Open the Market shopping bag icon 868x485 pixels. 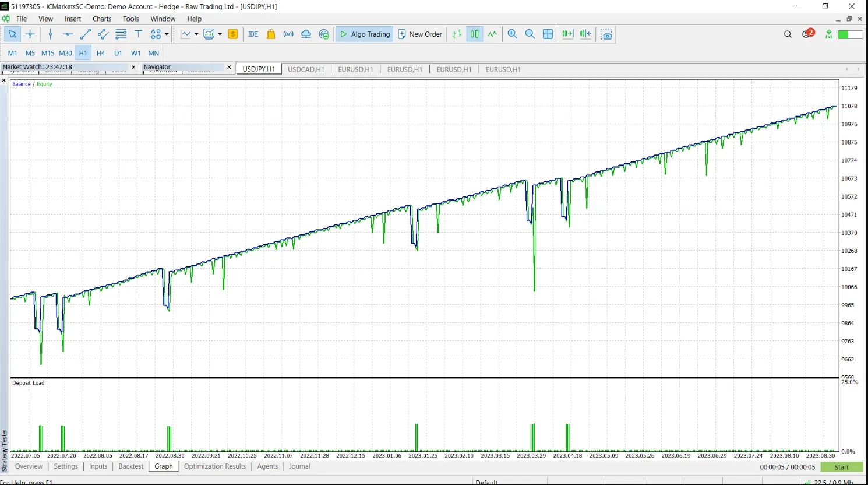point(271,34)
